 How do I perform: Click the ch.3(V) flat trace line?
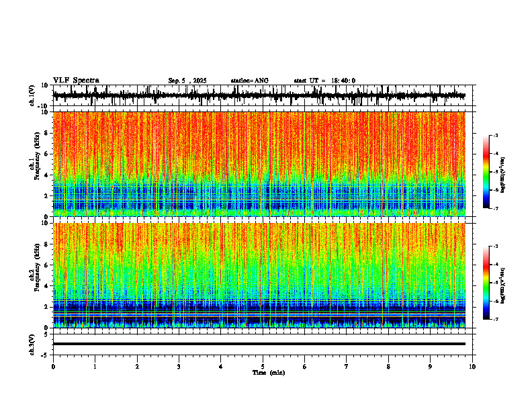259,344
